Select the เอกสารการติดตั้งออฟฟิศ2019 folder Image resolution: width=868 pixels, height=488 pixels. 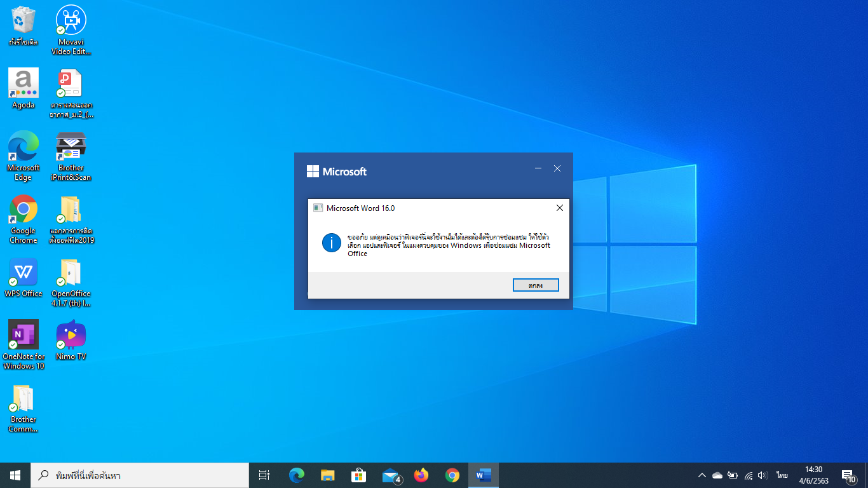tap(71, 219)
